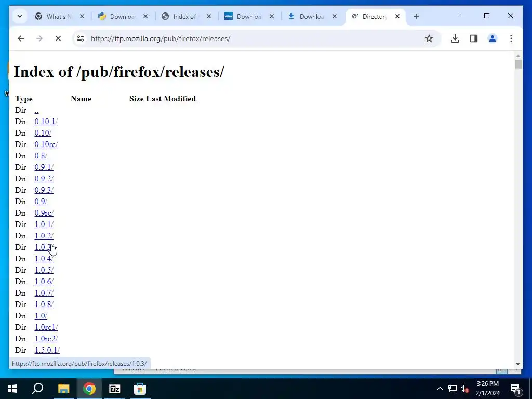Open the 1.0rc2/ directory
The width and height of the screenshot is (532, 399).
(46, 339)
